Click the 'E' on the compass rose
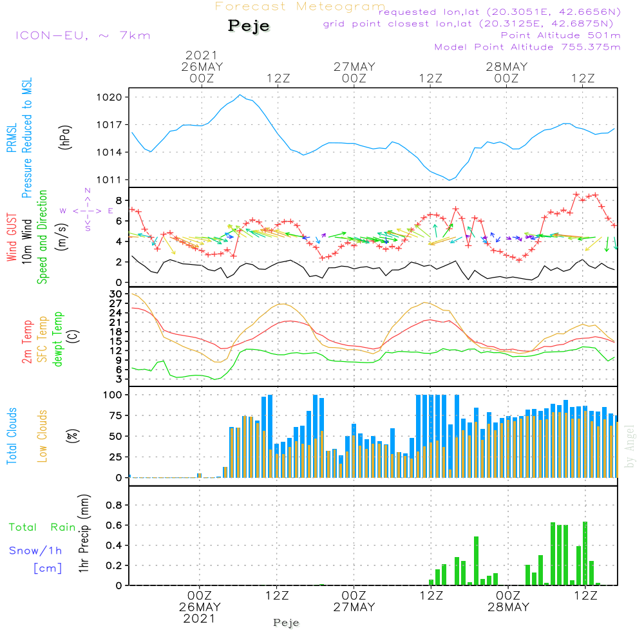The image size is (644, 644). 111,211
